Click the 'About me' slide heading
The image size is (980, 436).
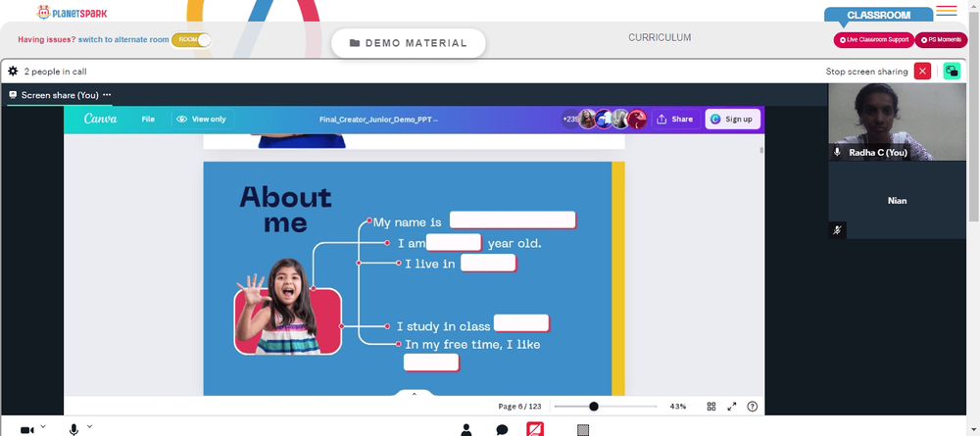coord(285,210)
